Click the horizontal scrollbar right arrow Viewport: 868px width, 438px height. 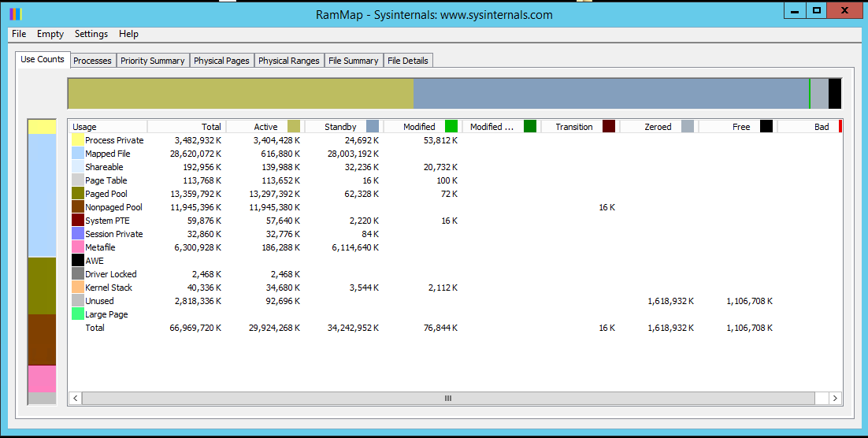[x=836, y=398]
